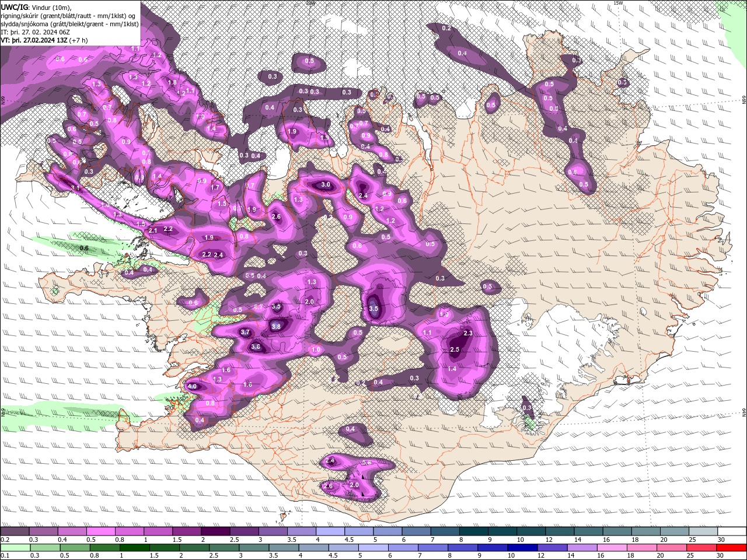
Task: Click the 3.7 precipitation value on the map
Action: (245, 332)
